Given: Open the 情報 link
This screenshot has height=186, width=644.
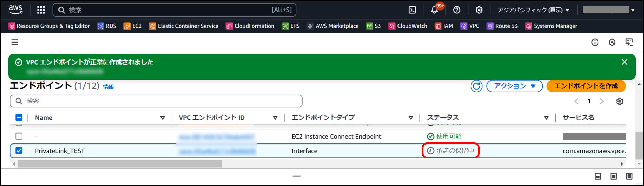Looking at the screenshot, I should coord(108,87).
